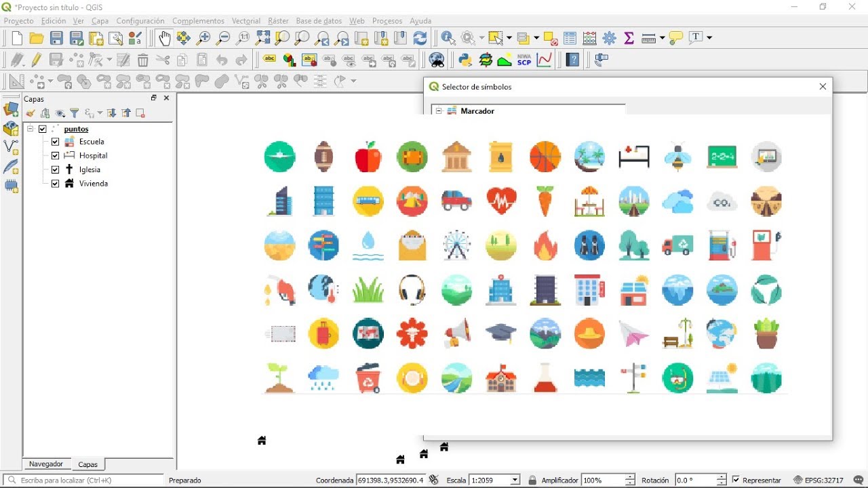The image size is (868, 488).
Task: Uncheck the Hospital category checkbox
Action: pyautogui.click(x=56, y=155)
